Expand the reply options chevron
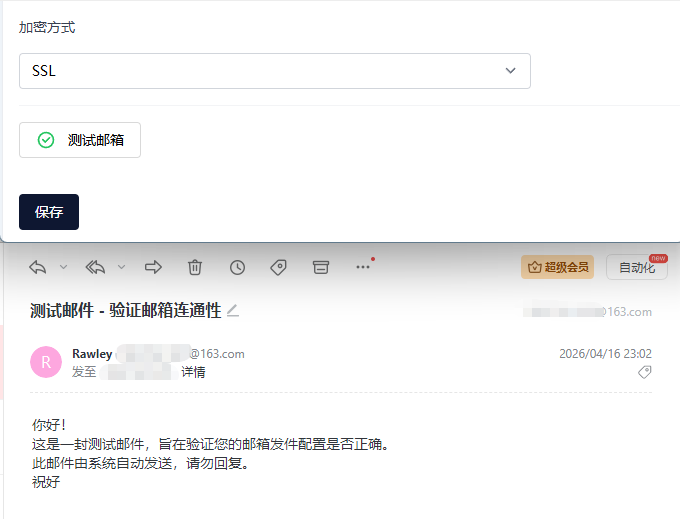 click(x=63, y=267)
